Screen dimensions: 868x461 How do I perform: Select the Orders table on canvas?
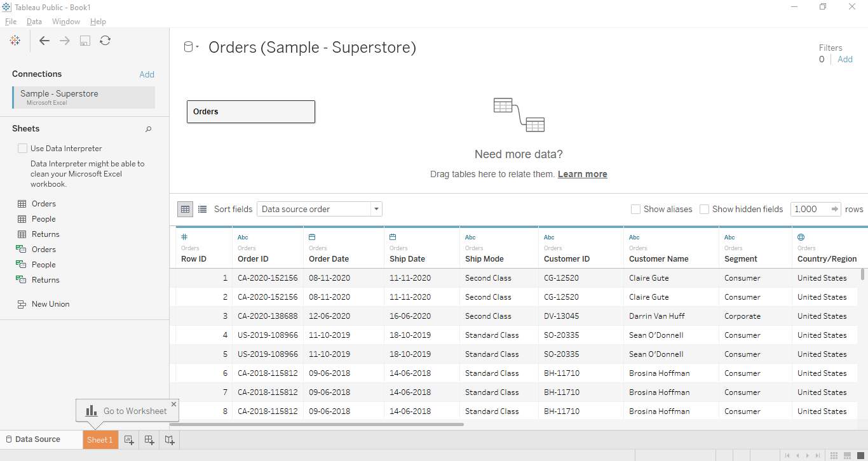pyautogui.click(x=251, y=112)
